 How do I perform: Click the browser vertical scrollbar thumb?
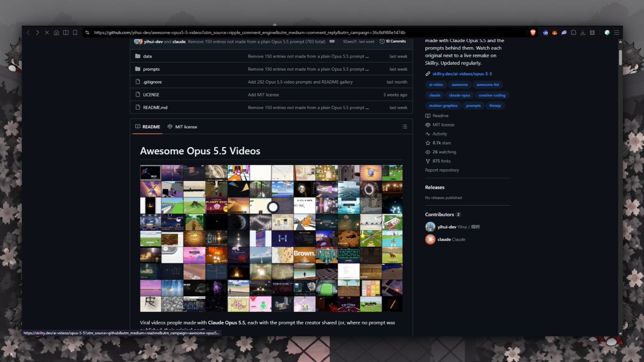[620, 57]
